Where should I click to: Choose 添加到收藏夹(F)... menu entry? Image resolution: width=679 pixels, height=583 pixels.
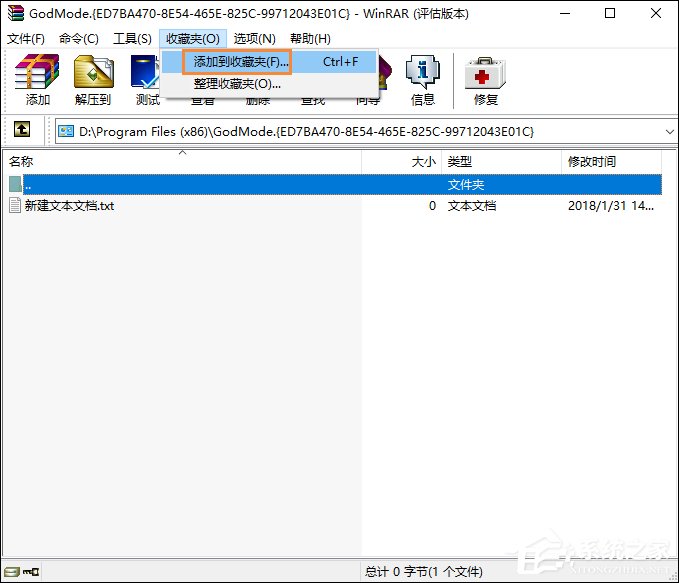tap(269, 62)
